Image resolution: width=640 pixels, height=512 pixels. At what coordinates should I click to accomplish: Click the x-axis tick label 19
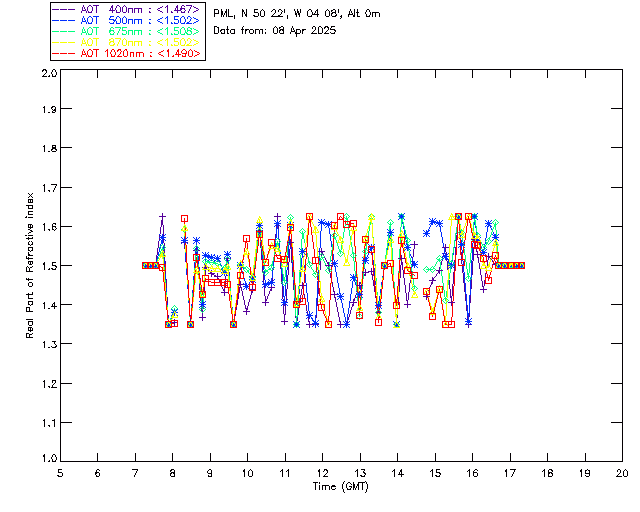[x=585, y=473]
